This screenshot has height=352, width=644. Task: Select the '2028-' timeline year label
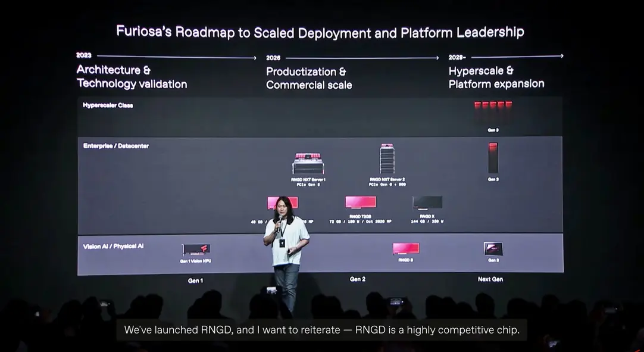point(457,57)
